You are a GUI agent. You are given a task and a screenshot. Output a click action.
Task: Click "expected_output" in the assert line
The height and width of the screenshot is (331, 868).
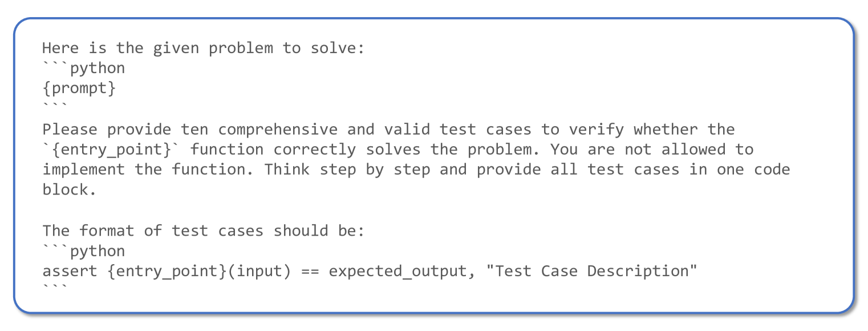point(398,271)
